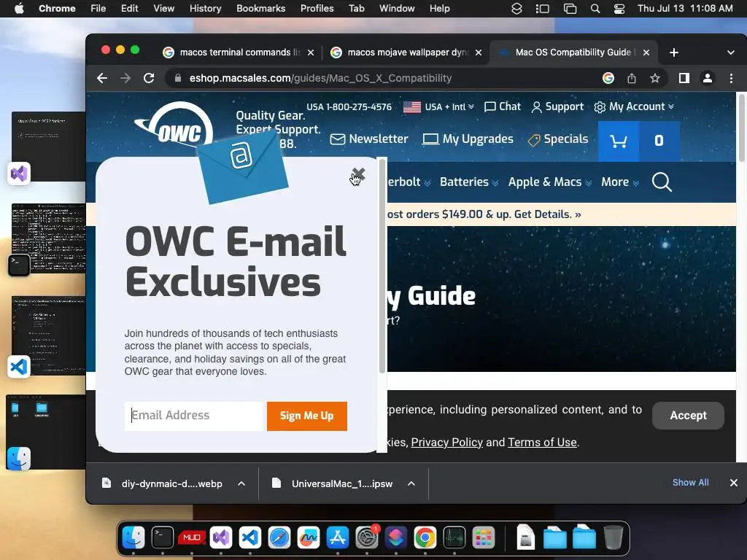747x560 pixels.
Task: Click the page vertical scrollbar
Action: [x=741, y=128]
